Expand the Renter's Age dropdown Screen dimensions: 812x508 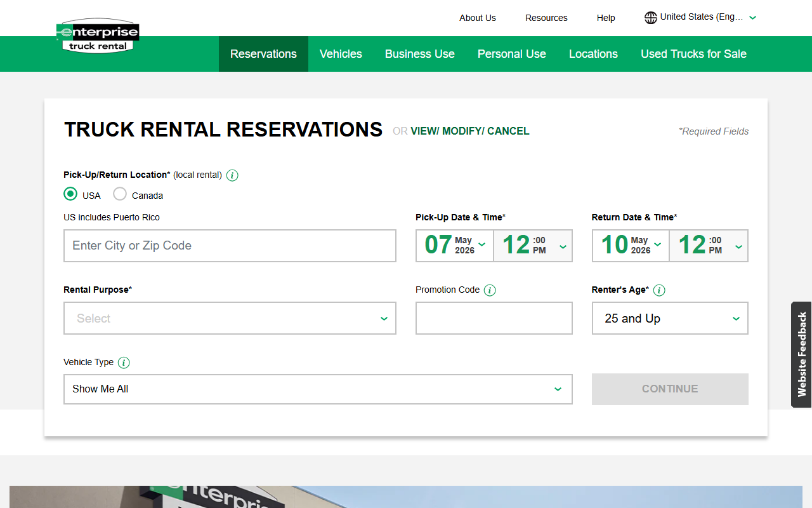pyautogui.click(x=670, y=318)
